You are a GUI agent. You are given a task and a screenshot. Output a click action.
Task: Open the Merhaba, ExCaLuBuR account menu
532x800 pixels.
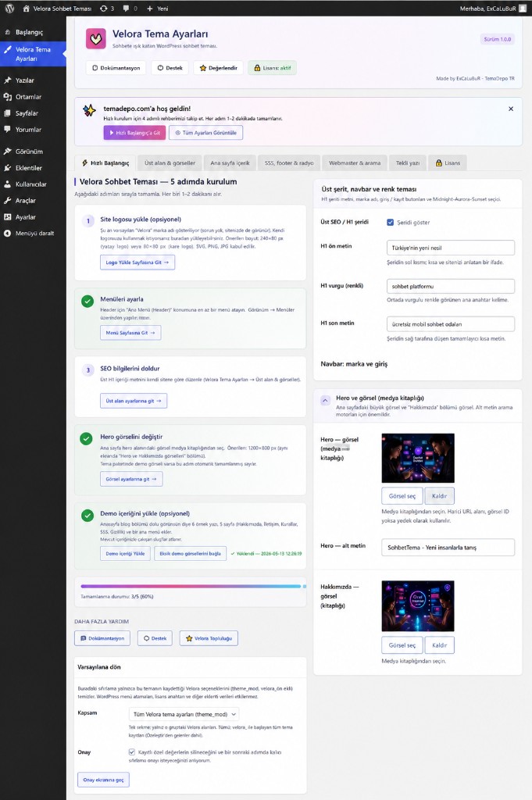(493, 8)
